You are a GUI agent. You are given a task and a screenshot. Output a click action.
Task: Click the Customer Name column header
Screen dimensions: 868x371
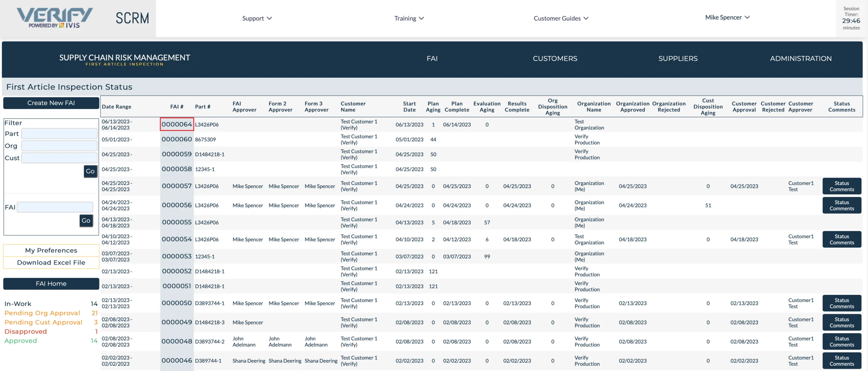pos(353,107)
